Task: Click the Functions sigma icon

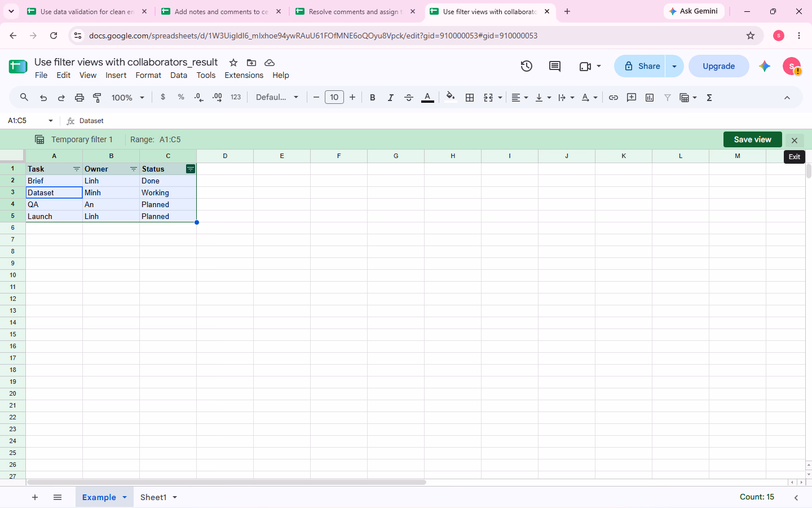Action: [709, 98]
